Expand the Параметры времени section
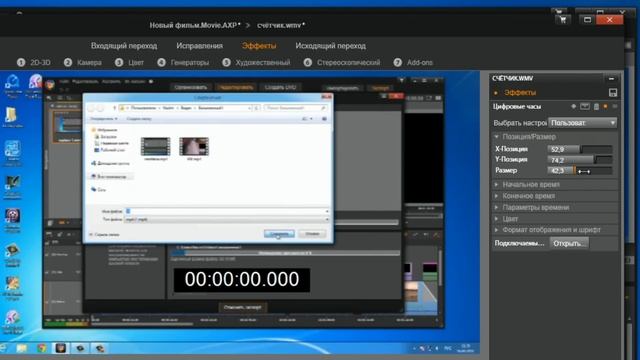The height and width of the screenshot is (360, 640). (x=497, y=207)
